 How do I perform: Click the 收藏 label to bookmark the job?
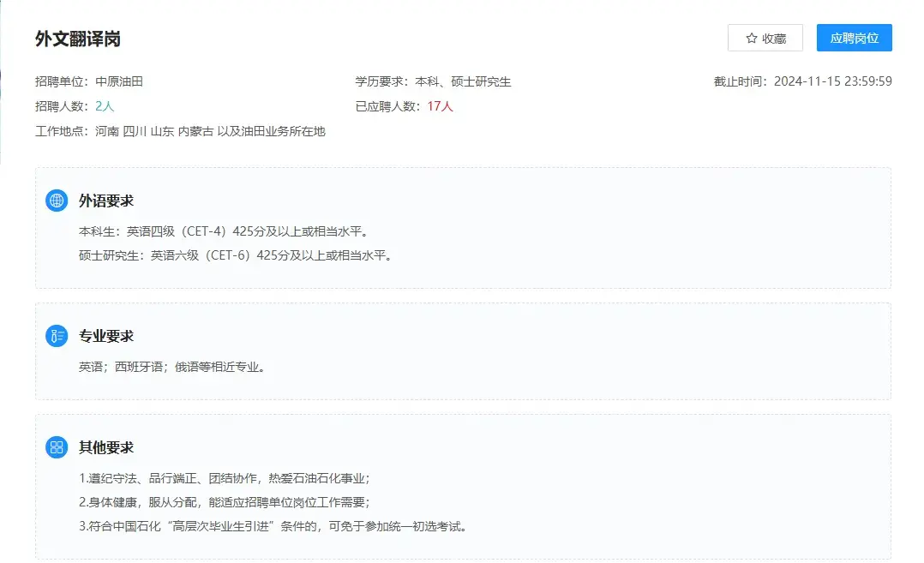click(774, 39)
